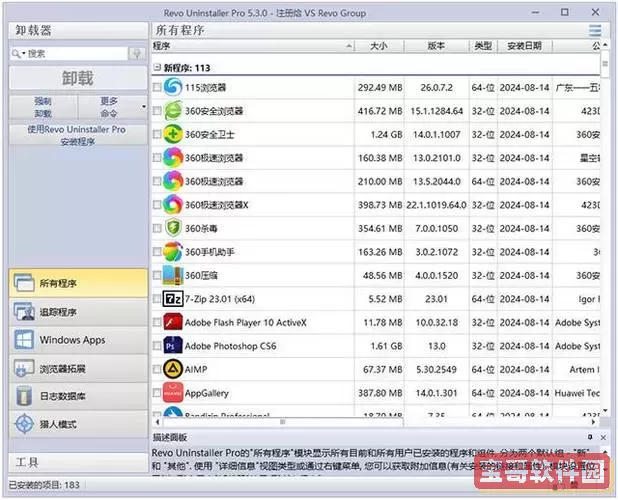
Task: Click the 360杀毒 shield icon
Action: (173, 228)
